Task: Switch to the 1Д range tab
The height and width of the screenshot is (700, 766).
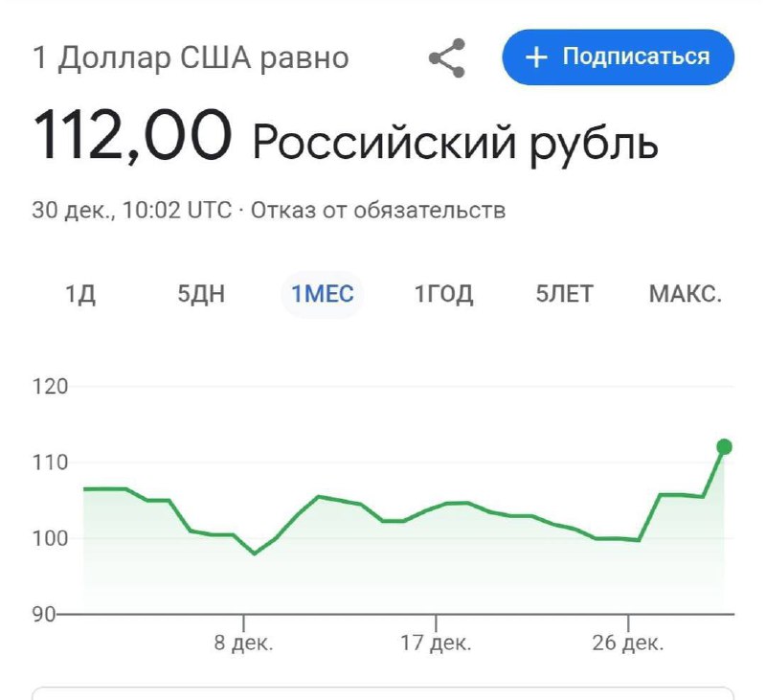Action: (x=80, y=294)
